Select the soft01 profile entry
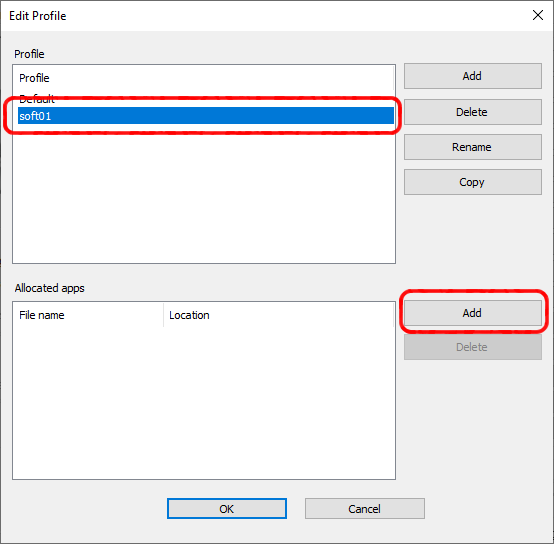This screenshot has height=544, width=554. coord(206,116)
